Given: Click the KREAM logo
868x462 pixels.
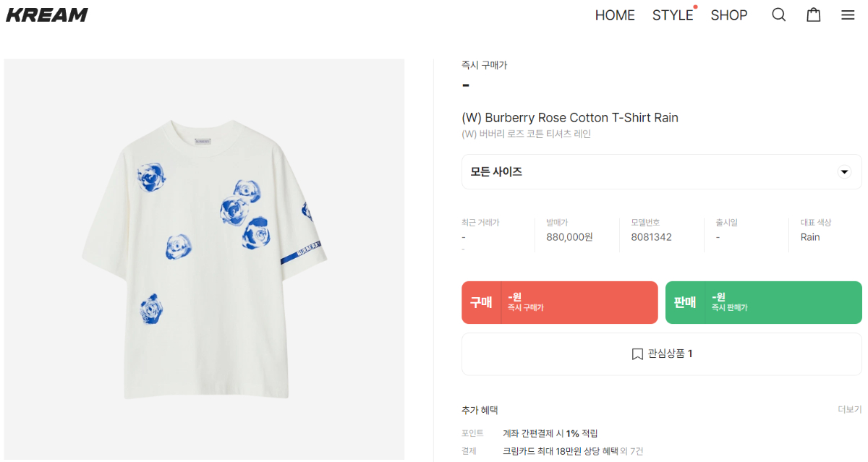Looking at the screenshot, I should pyautogui.click(x=47, y=15).
